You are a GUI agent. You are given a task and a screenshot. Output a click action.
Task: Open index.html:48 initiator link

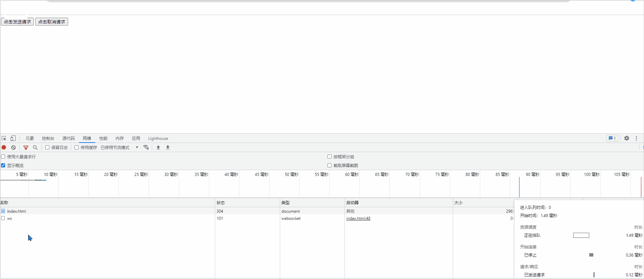click(x=358, y=218)
